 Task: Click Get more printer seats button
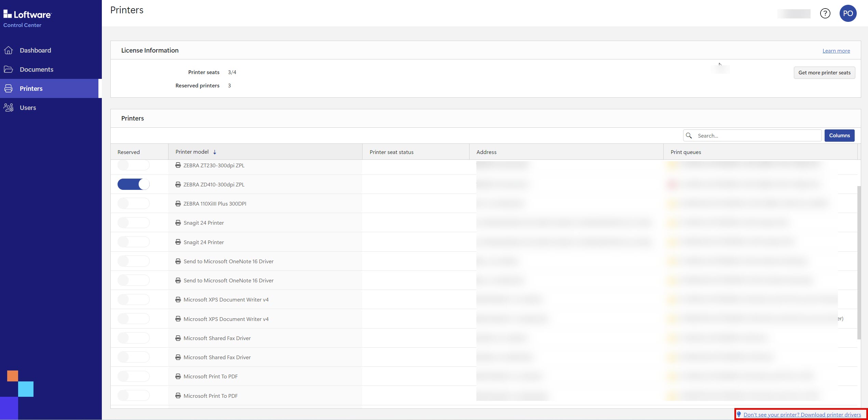coord(824,73)
